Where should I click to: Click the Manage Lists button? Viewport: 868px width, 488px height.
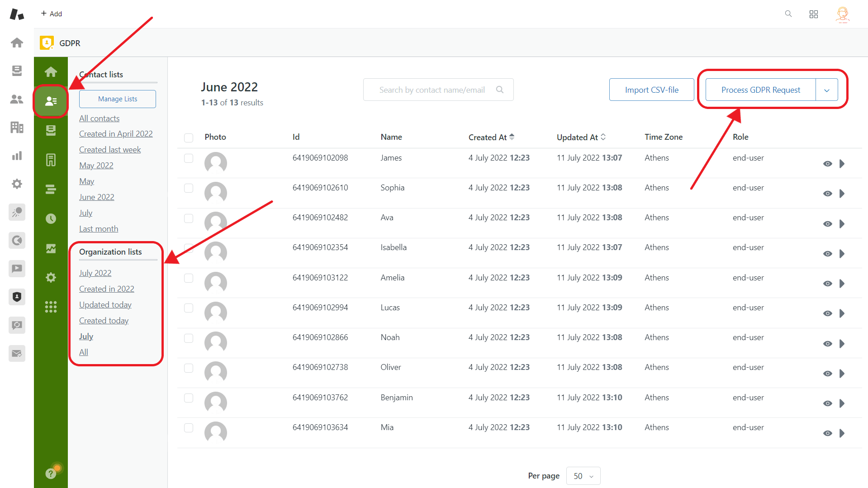tap(118, 99)
